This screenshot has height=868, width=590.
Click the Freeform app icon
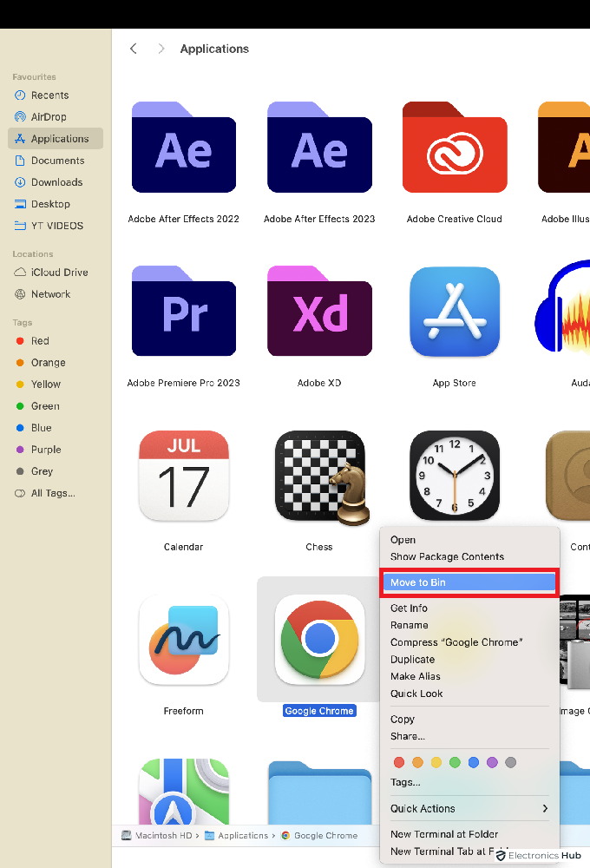pyautogui.click(x=184, y=640)
